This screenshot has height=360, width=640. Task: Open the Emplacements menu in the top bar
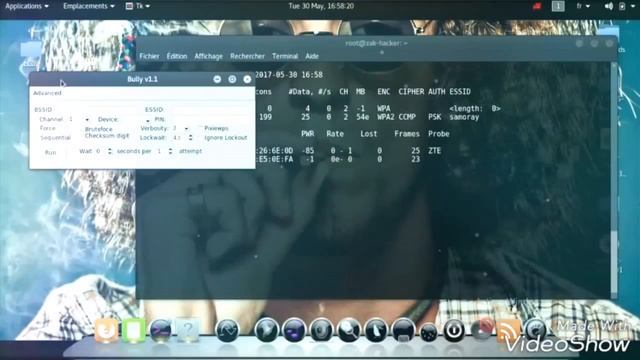point(89,6)
